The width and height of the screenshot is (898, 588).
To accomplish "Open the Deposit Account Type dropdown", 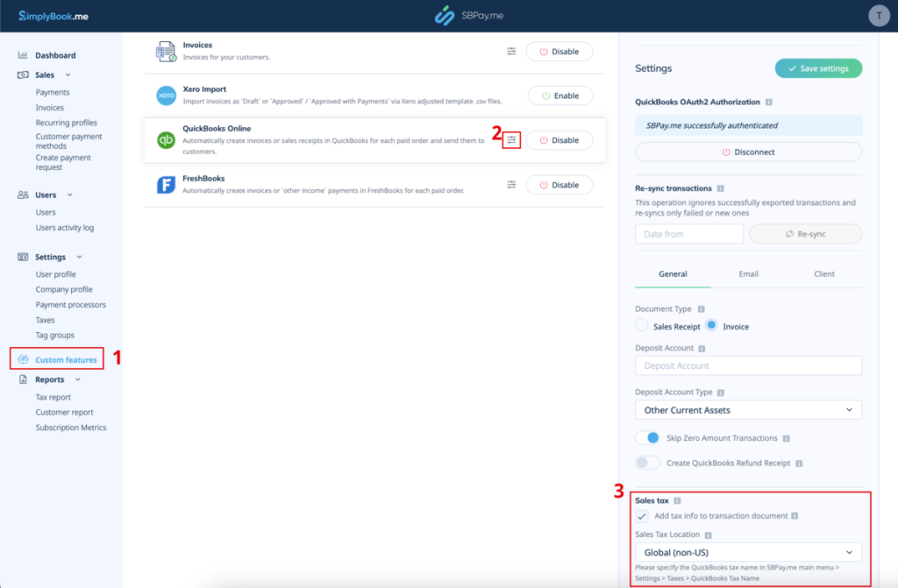I will pos(747,409).
